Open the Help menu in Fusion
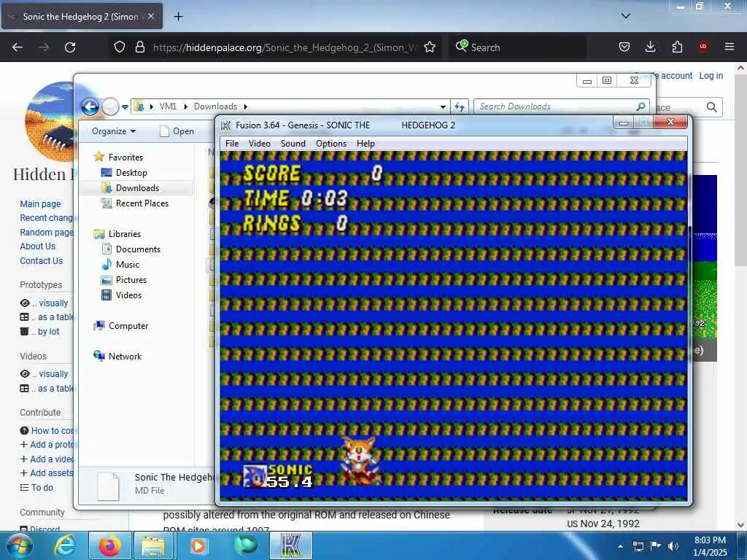 pyautogui.click(x=365, y=144)
